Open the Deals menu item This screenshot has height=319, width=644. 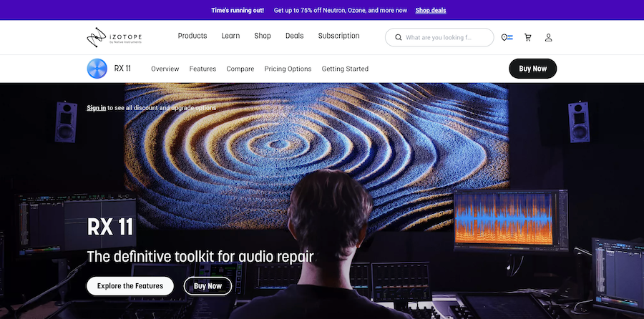click(295, 36)
